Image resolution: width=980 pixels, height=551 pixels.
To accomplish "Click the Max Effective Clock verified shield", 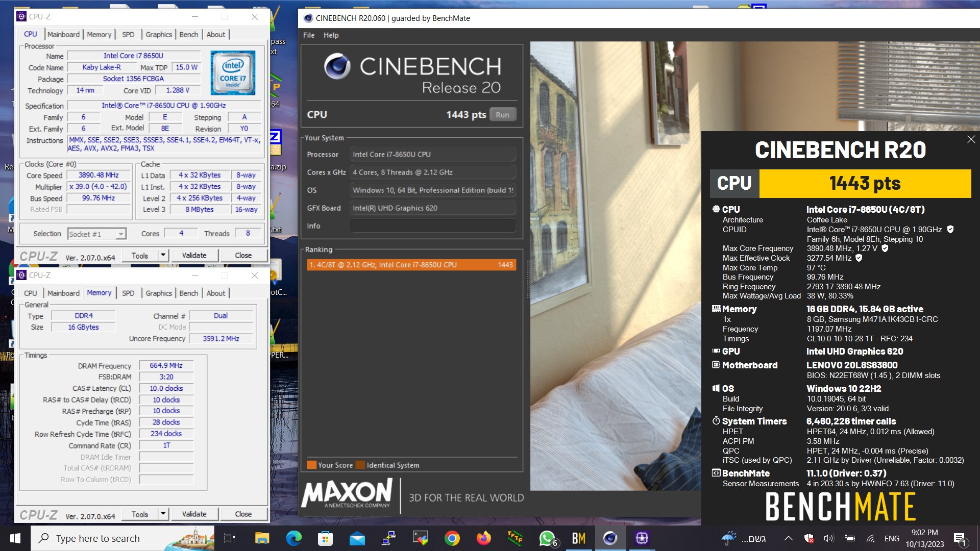I will [859, 258].
